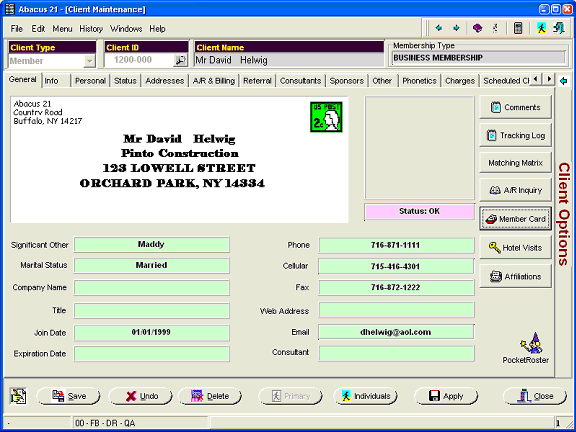Open the Edit menu
The image size is (576, 432).
pyautogui.click(x=38, y=29)
